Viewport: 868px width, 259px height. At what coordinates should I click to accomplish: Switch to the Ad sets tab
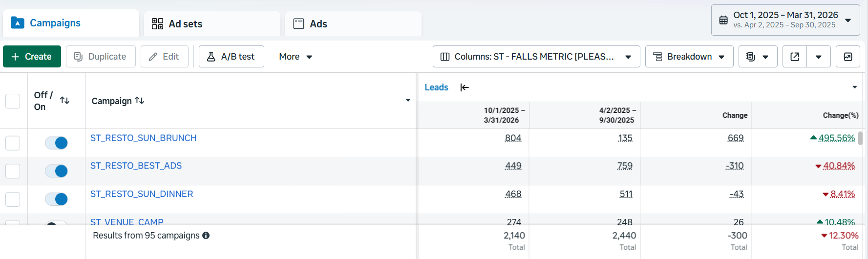click(212, 23)
